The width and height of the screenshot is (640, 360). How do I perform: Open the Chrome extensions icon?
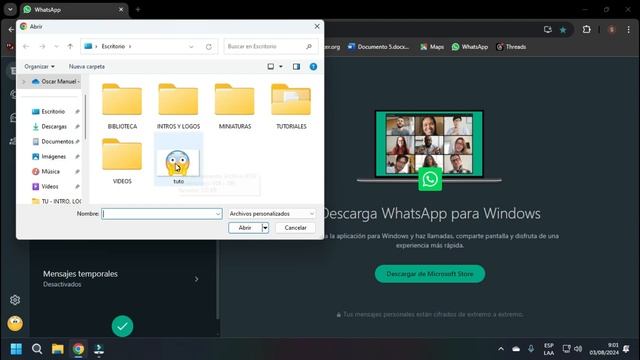[587, 29]
